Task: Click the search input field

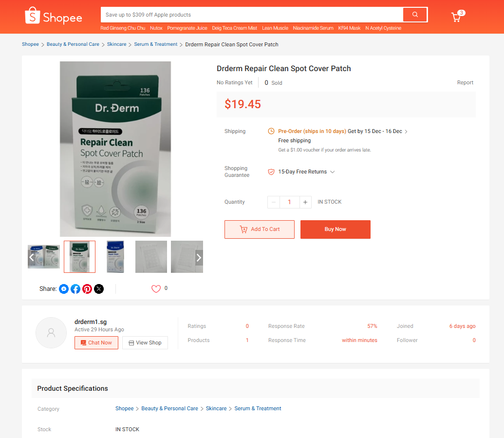Action: 252,15
